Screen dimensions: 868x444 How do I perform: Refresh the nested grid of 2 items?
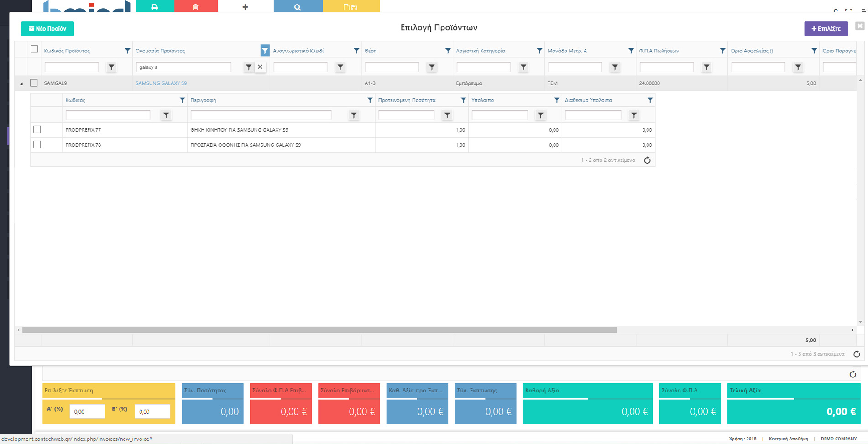coord(647,160)
